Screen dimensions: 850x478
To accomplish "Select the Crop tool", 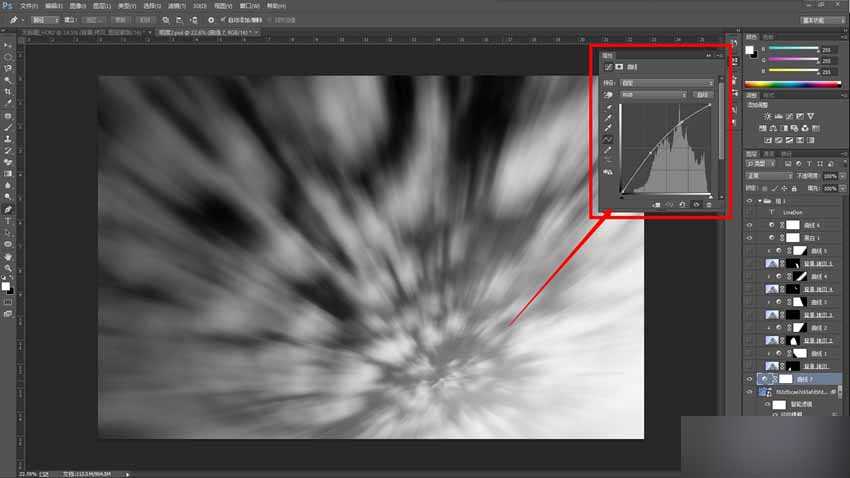I will coord(8,91).
